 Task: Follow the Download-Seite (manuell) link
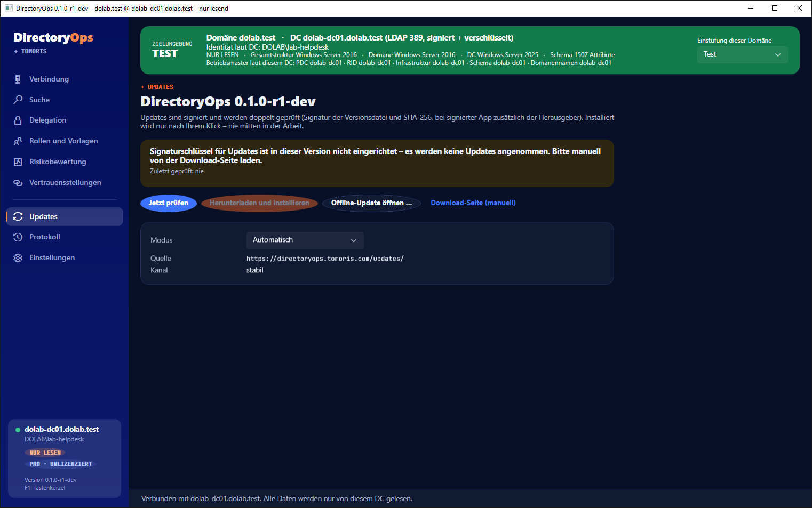473,203
